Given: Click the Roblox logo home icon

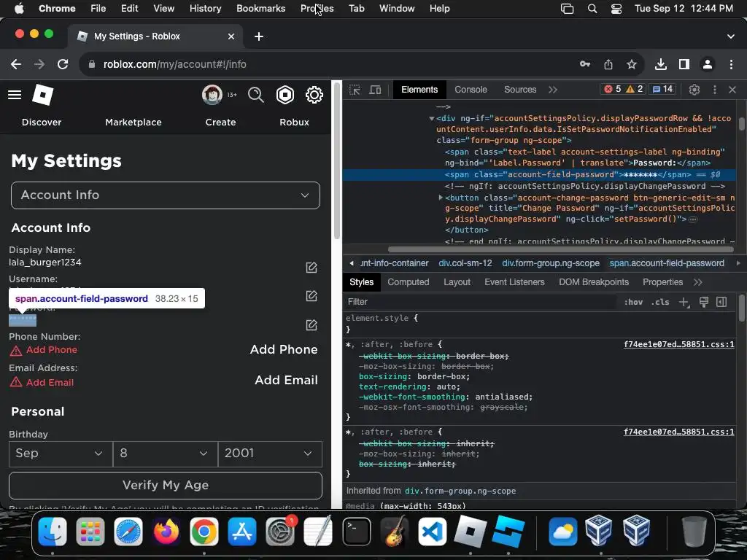Looking at the screenshot, I should (x=42, y=95).
